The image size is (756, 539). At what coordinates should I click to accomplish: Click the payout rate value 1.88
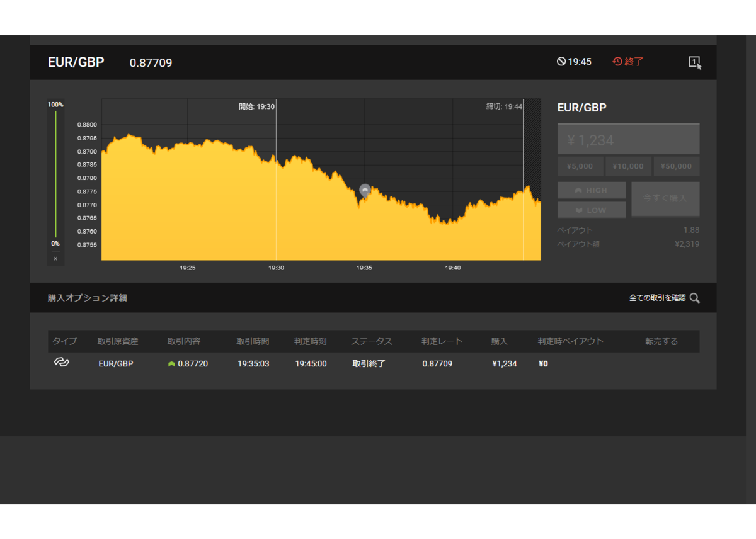[x=691, y=230]
